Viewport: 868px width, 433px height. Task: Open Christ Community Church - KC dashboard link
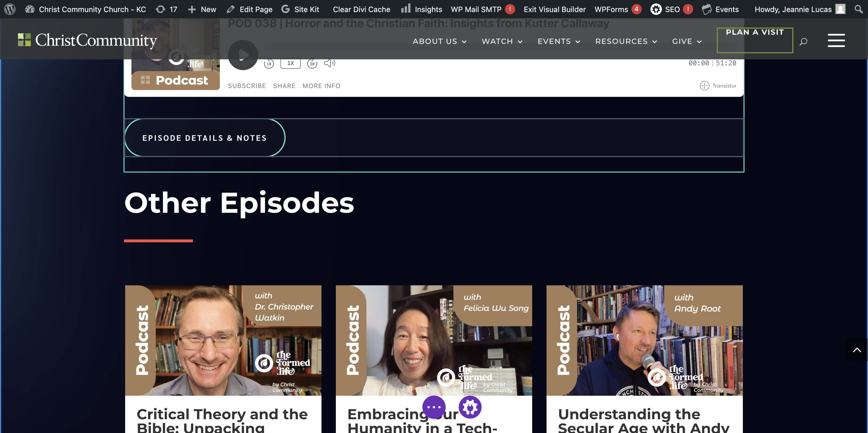click(86, 9)
